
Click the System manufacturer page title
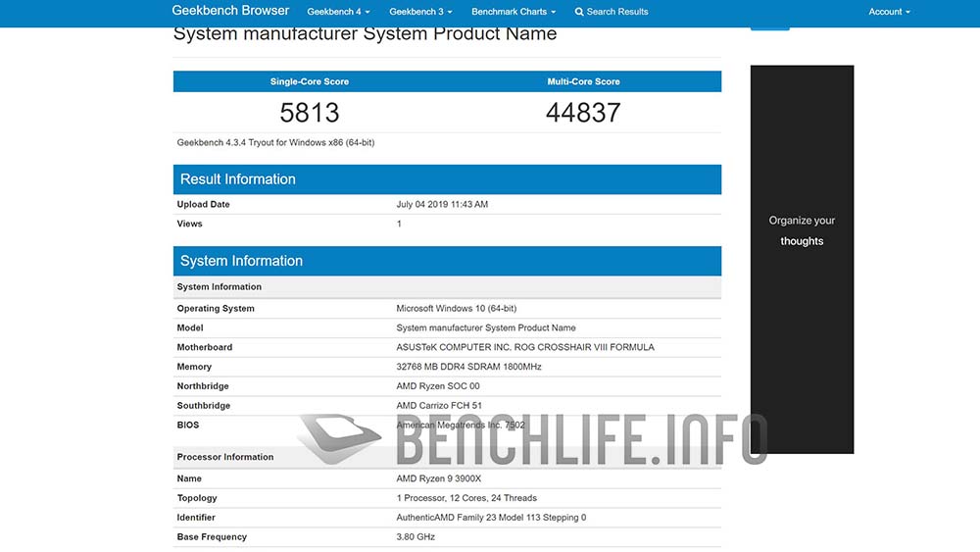point(365,33)
